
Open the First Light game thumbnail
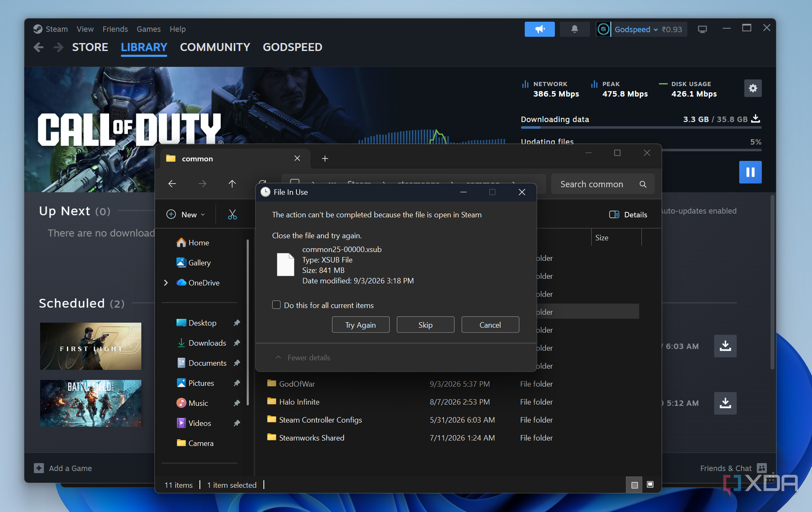click(91, 346)
